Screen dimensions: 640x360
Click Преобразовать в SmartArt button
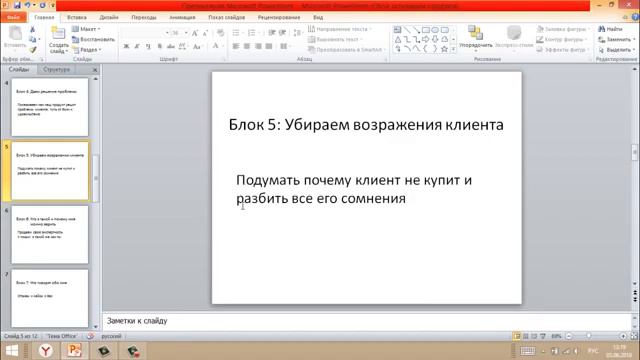pyautogui.click(x=347, y=49)
